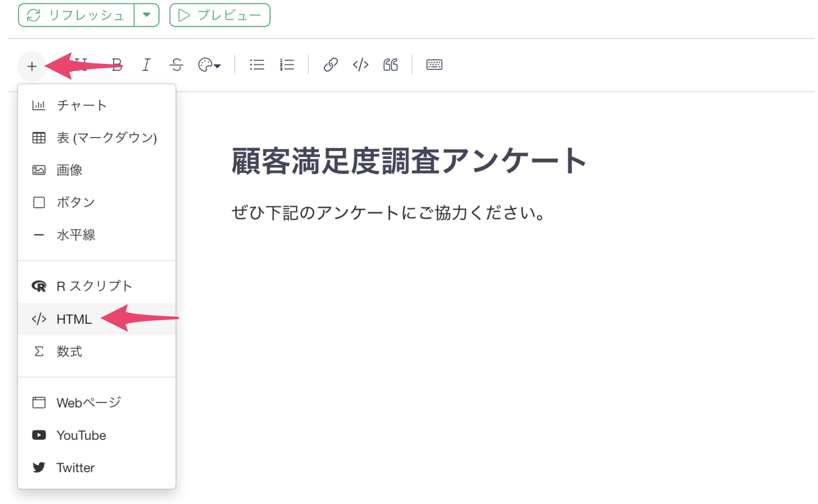
Task: Select ボタン from the insert menu
Action: point(97,202)
